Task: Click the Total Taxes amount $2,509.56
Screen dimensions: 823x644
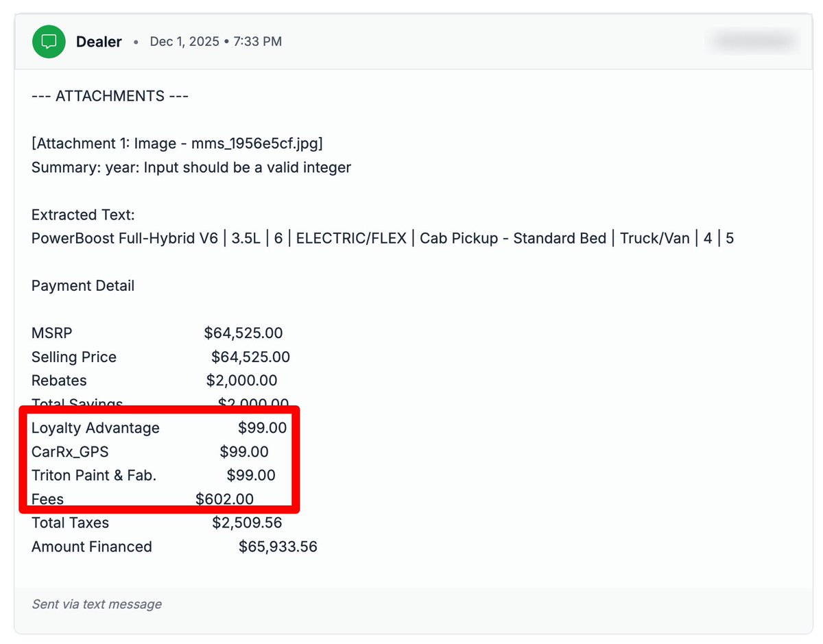Action: pos(247,523)
